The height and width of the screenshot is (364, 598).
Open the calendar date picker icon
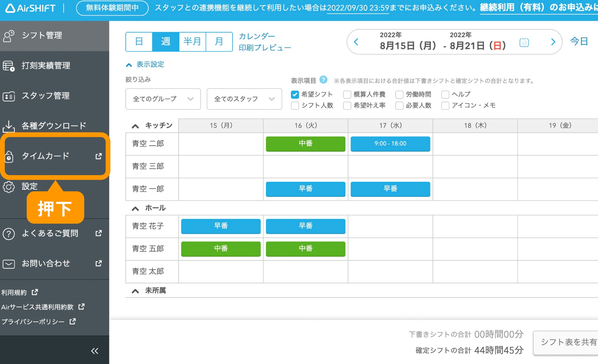pyautogui.click(x=524, y=42)
